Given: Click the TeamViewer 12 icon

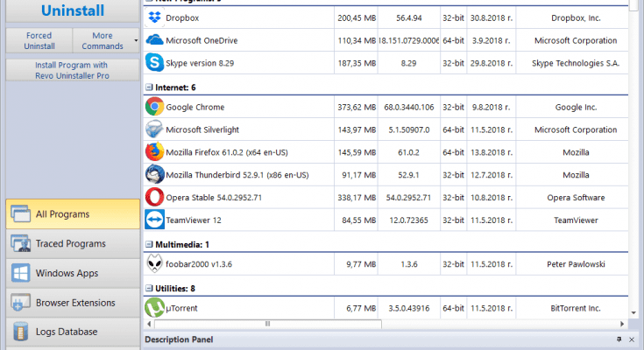Looking at the screenshot, I should [x=155, y=220].
